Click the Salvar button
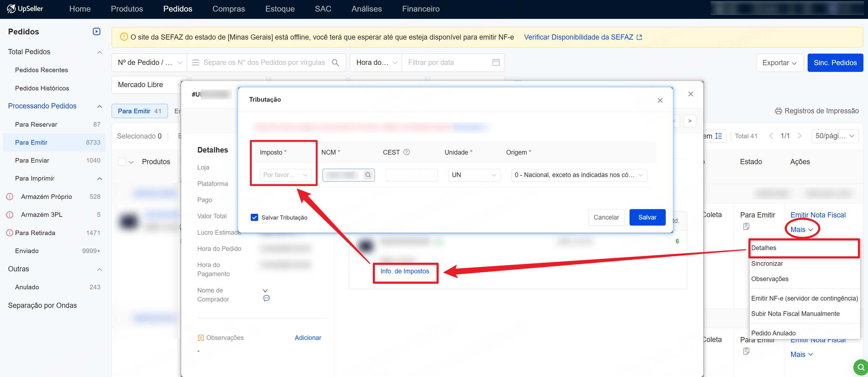Image resolution: width=868 pixels, height=377 pixels. (x=647, y=217)
